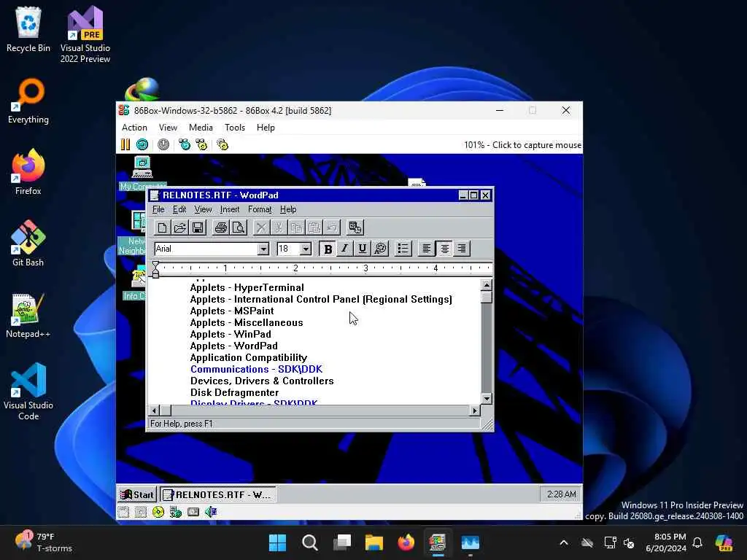Print the document using the printer icon
The width and height of the screenshot is (747, 560).
[x=220, y=227]
